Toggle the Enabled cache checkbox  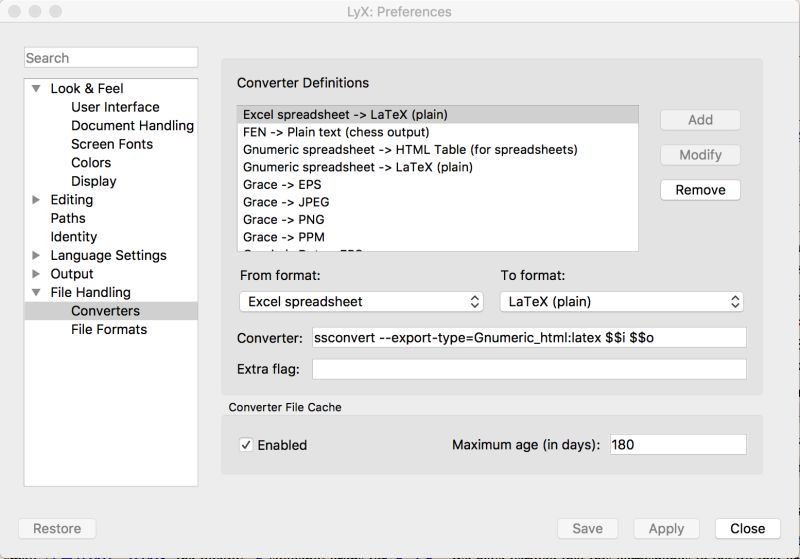246,445
